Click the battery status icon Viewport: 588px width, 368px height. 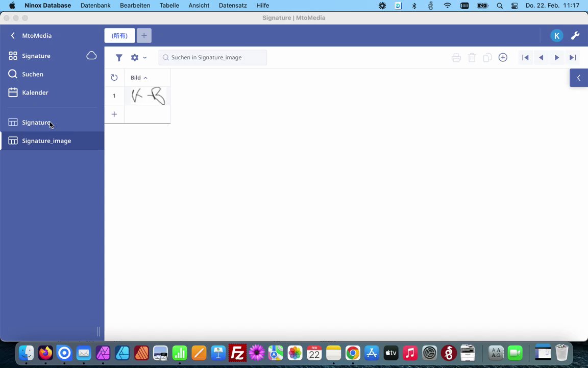coord(482,6)
